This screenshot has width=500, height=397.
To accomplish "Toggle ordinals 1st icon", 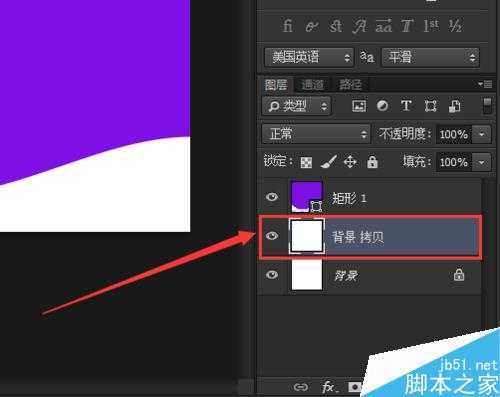I will point(431,26).
